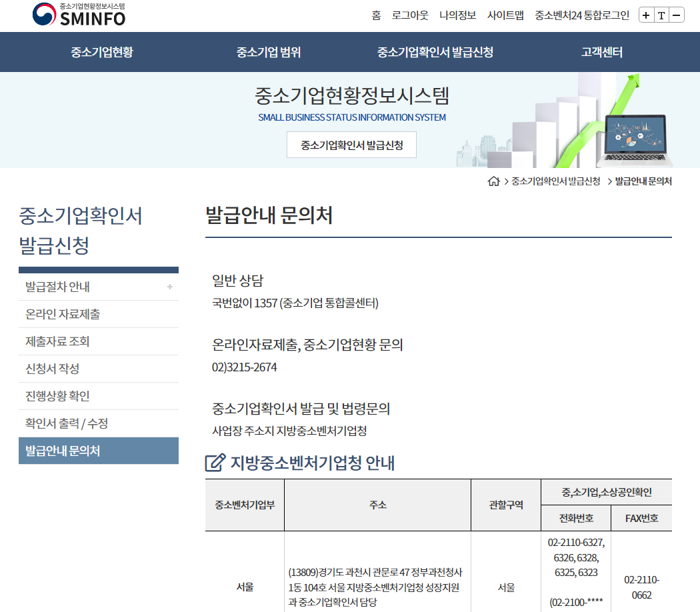This screenshot has width=700, height=612.
Task: Expand the 발급절차 안내 sidebar item
Action: pos(171,287)
